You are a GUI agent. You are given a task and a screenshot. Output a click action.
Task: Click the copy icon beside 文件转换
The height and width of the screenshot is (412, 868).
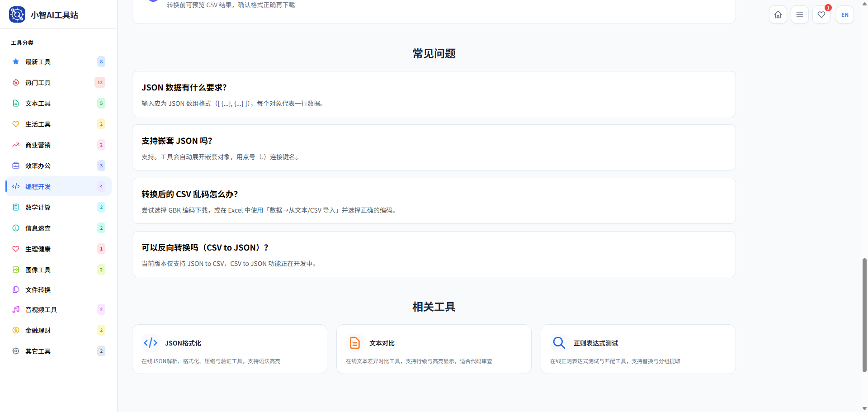tap(16, 289)
